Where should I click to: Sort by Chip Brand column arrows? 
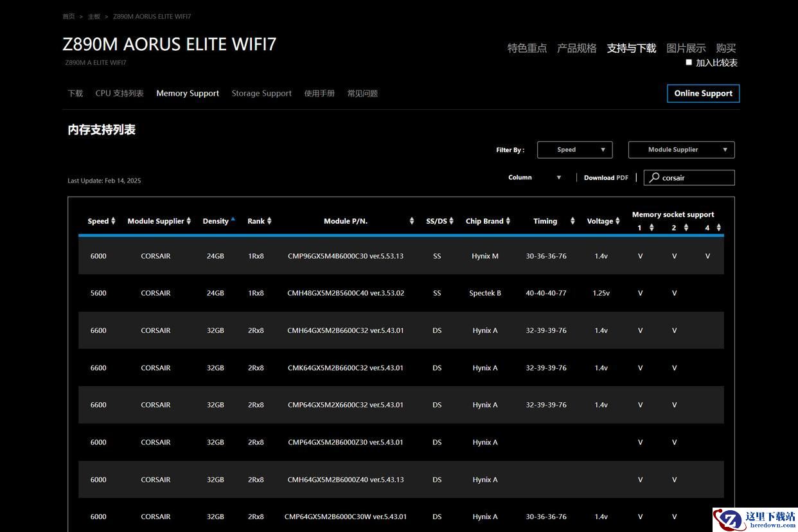[x=508, y=221]
